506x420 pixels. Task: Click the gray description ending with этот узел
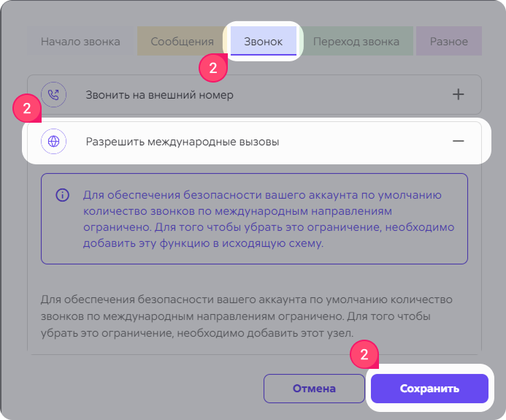pos(246,316)
